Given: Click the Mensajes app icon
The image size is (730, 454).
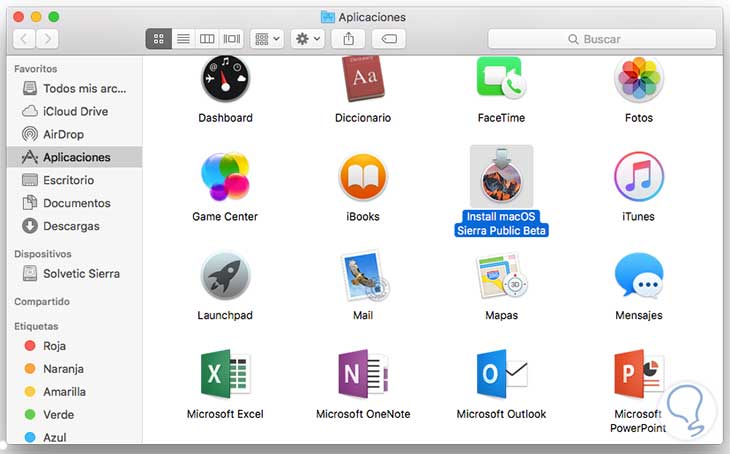Looking at the screenshot, I should [x=639, y=275].
